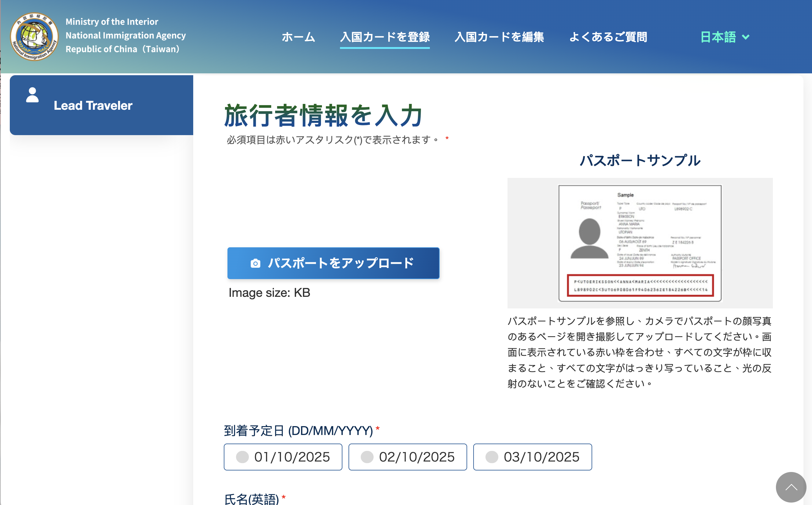Select arrival date 02/10/2025 radio

[x=367, y=457]
